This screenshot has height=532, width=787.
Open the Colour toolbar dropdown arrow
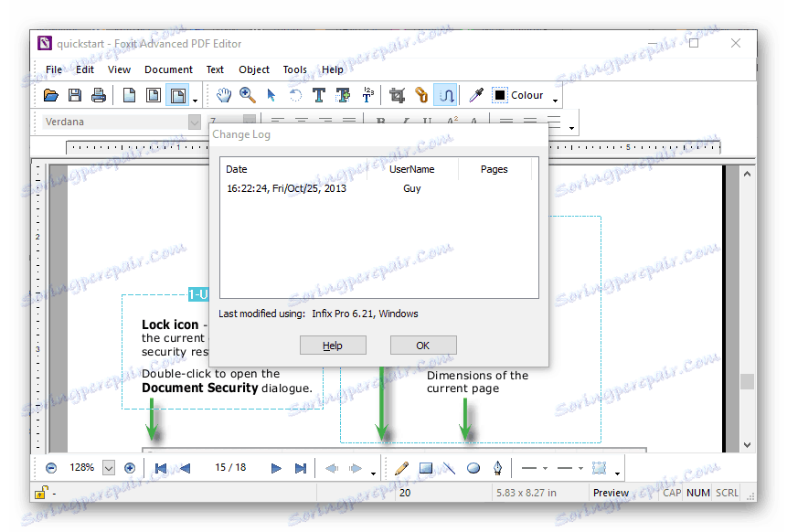tap(555, 101)
